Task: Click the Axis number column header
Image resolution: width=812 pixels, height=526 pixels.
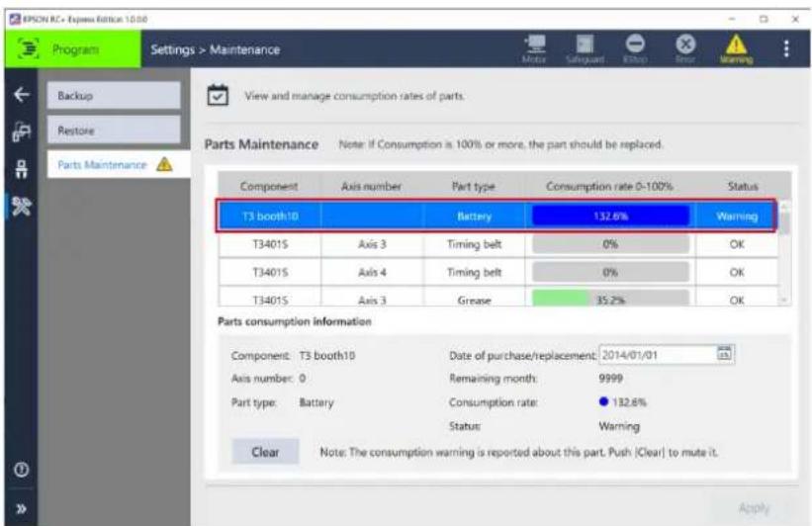Action: pos(371,186)
